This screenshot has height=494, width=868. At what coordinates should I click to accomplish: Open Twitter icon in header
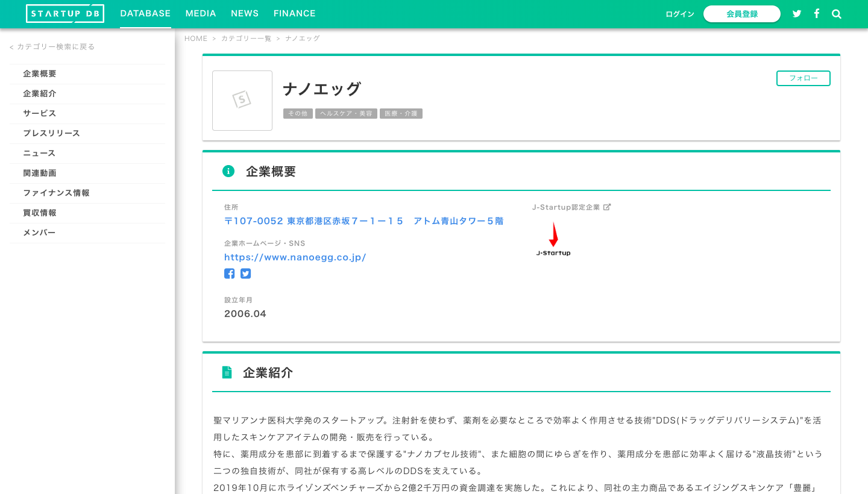(797, 14)
